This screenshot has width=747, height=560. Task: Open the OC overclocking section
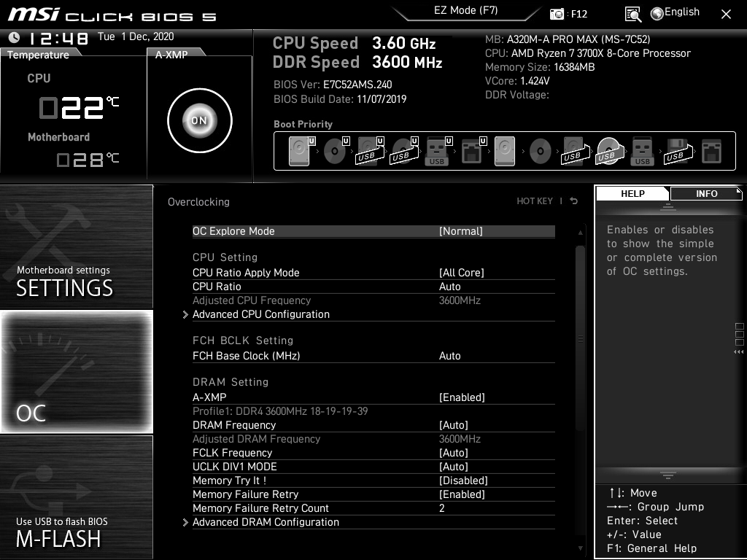[77, 372]
